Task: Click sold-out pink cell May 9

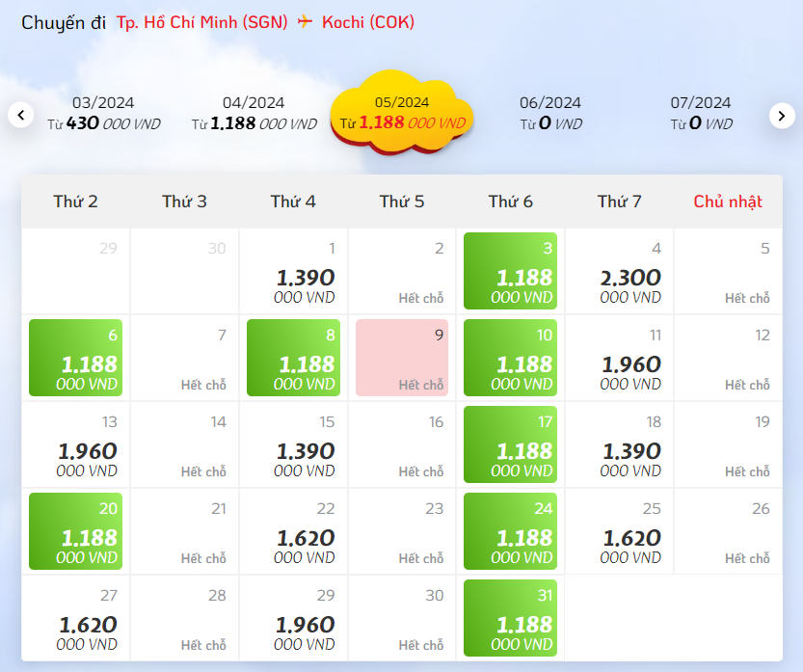Action: pos(402,358)
